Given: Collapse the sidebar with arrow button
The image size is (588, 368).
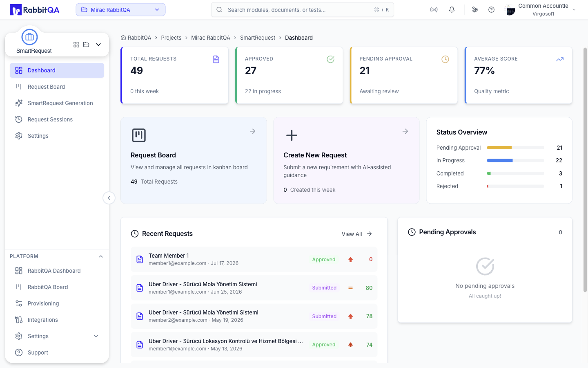Looking at the screenshot, I should click(x=109, y=198).
